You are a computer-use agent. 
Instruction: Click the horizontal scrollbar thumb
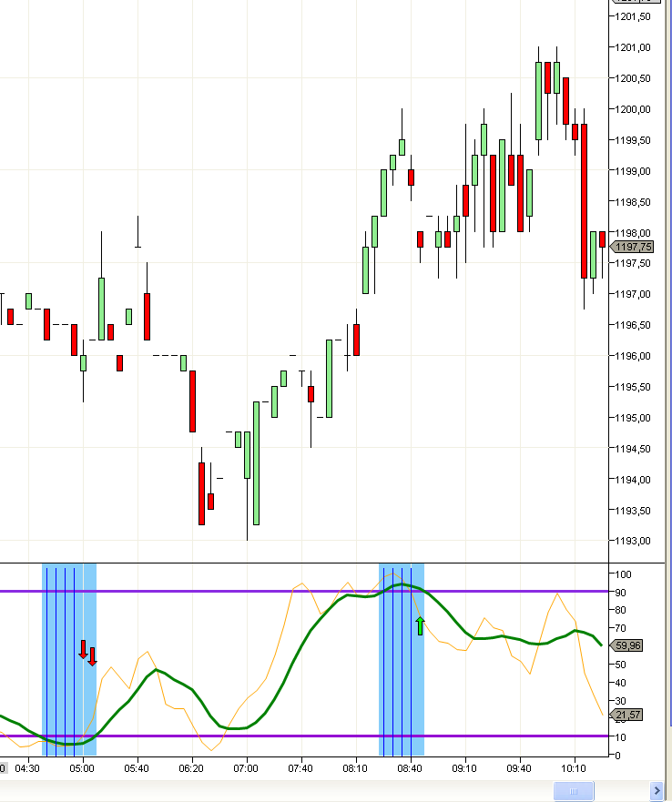pos(574,791)
